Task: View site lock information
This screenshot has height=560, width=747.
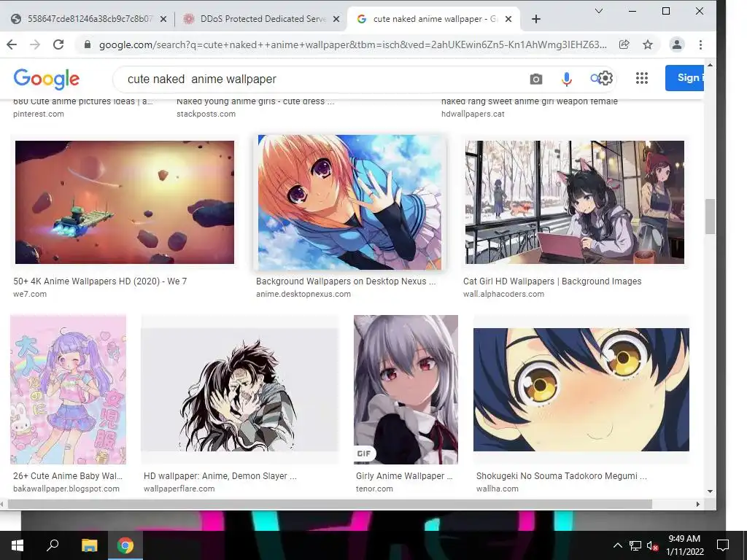Action: click(88, 44)
